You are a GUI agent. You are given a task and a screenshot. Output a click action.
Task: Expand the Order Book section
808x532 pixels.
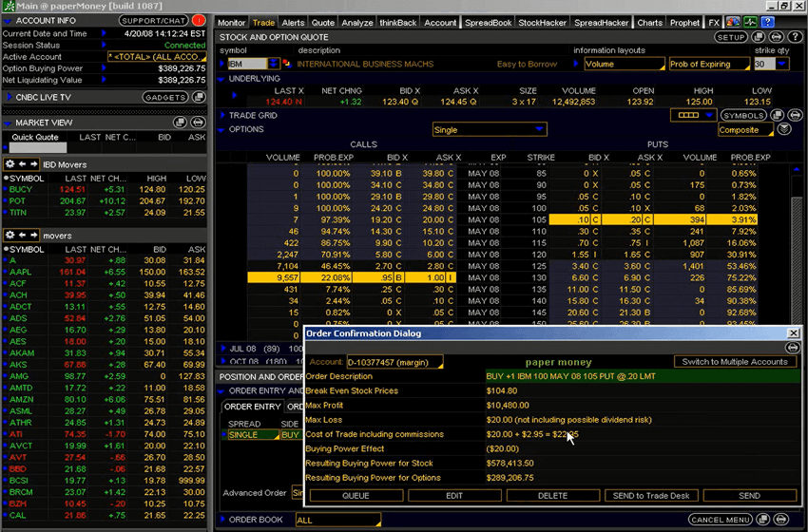222,519
